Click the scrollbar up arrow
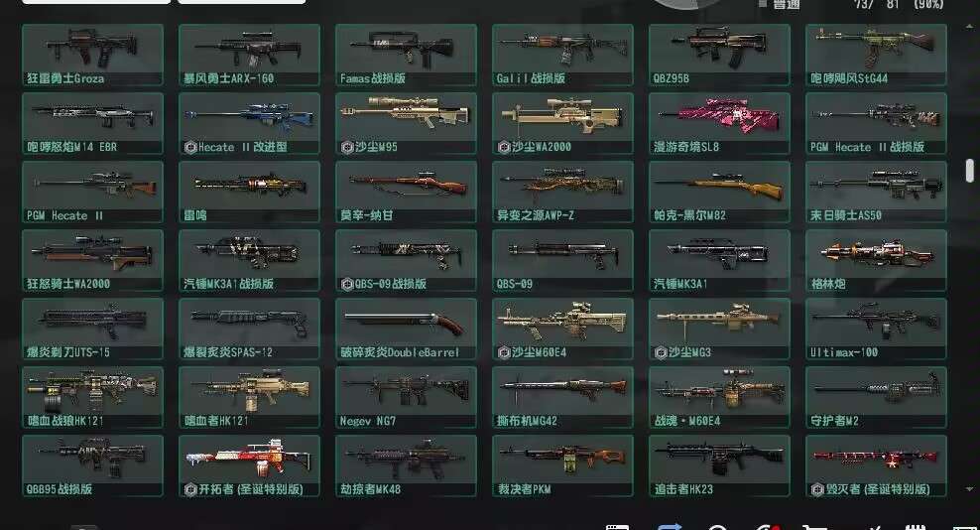Screen dimensions: 980x530 969,27
